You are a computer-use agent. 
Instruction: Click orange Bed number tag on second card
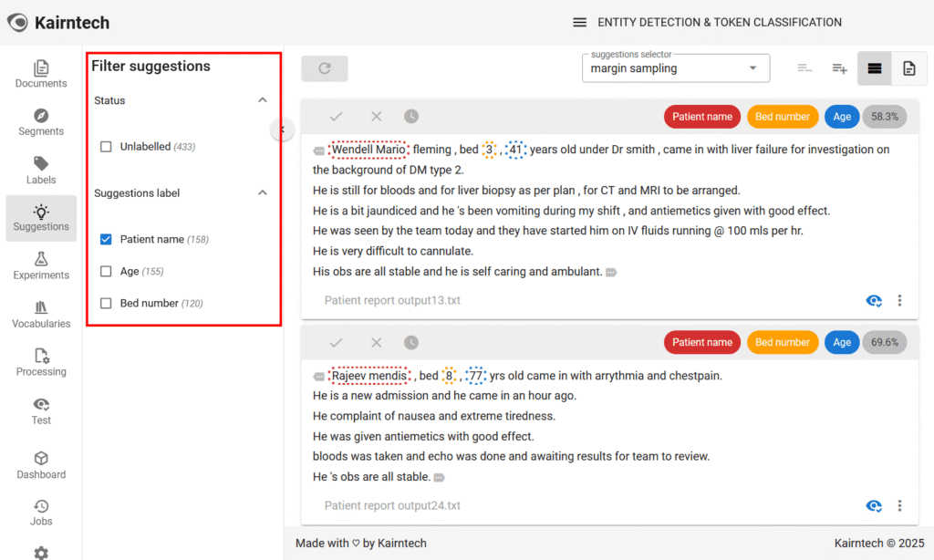point(782,343)
